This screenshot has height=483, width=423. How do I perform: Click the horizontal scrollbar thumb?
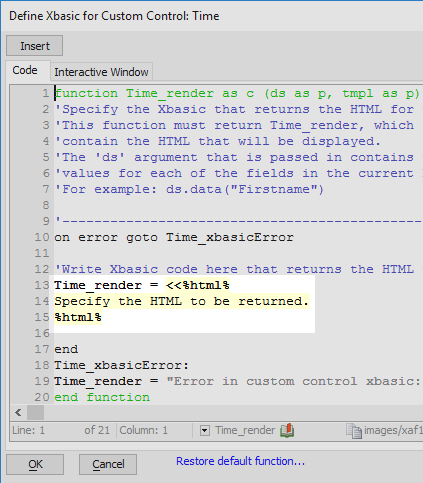35,413
